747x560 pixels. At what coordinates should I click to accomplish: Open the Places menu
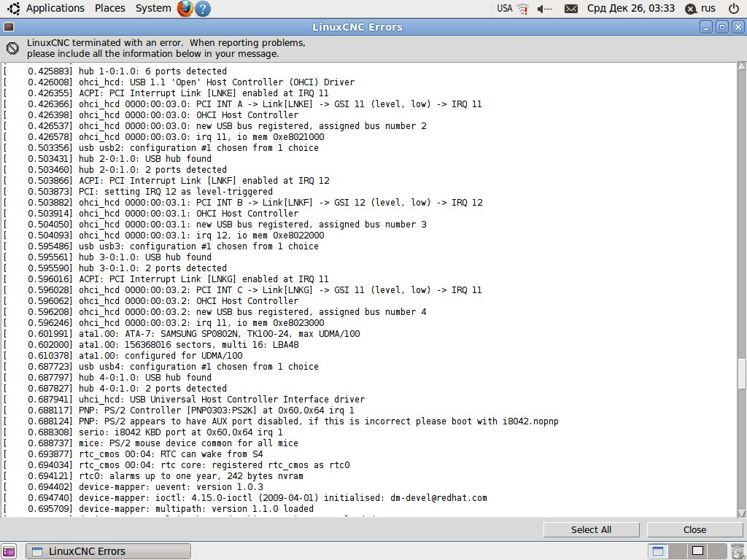pos(109,8)
